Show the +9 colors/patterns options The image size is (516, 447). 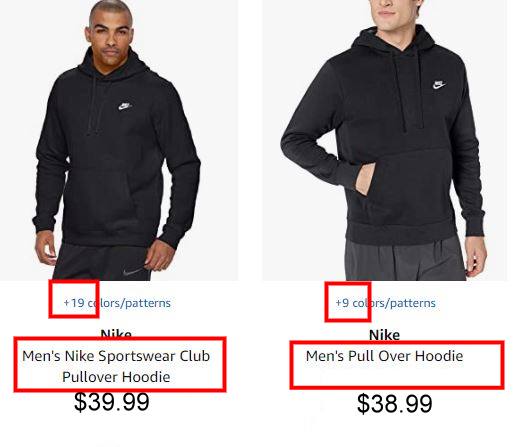point(385,303)
